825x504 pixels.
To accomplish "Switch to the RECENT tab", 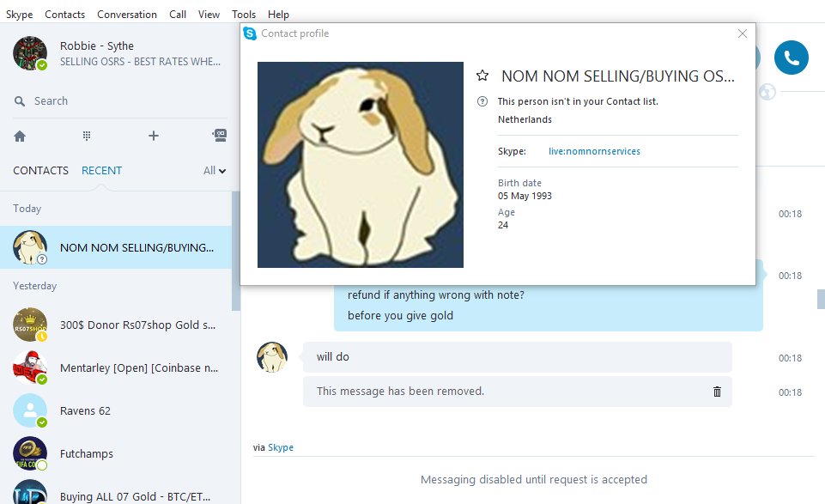I will pyautogui.click(x=101, y=171).
